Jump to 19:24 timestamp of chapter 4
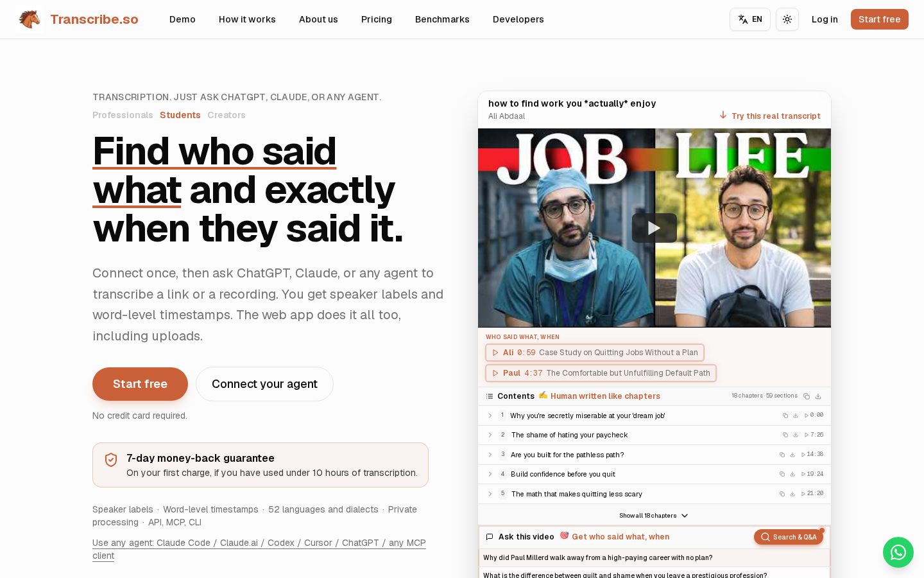 point(812,474)
